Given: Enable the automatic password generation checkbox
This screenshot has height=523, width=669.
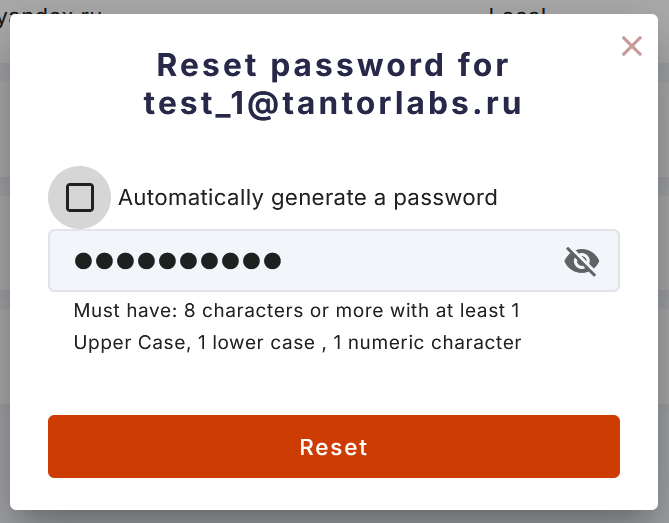Looking at the screenshot, I should [80, 198].
